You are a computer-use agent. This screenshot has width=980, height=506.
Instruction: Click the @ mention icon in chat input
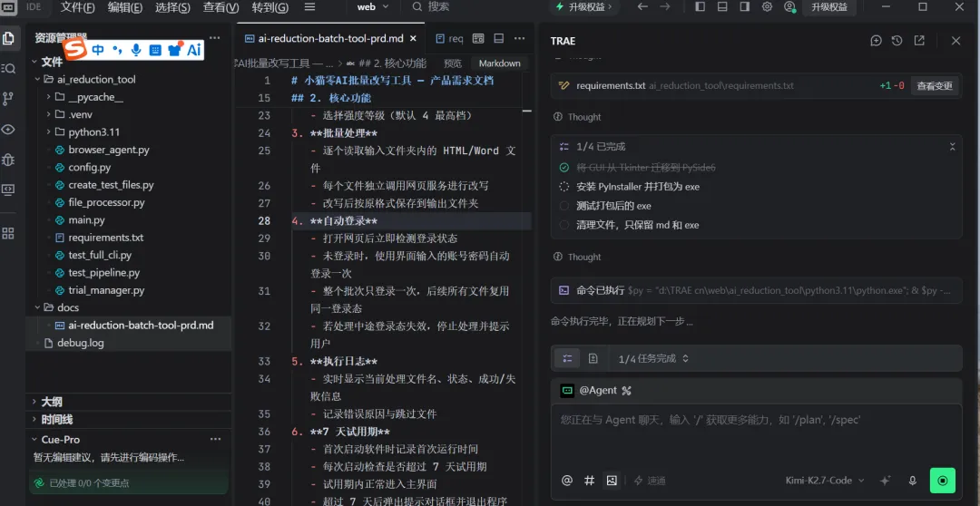pyautogui.click(x=567, y=481)
